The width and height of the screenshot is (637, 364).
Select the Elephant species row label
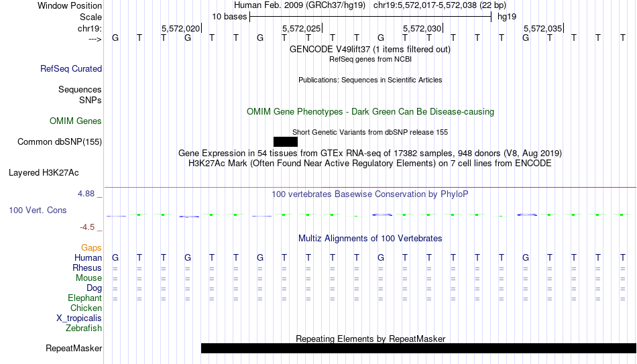click(85, 298)
